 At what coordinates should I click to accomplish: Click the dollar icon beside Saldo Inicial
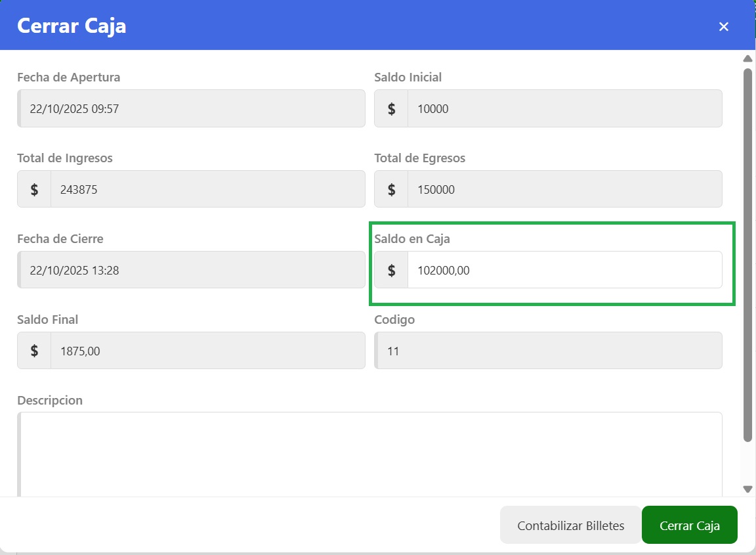[392, 109]
